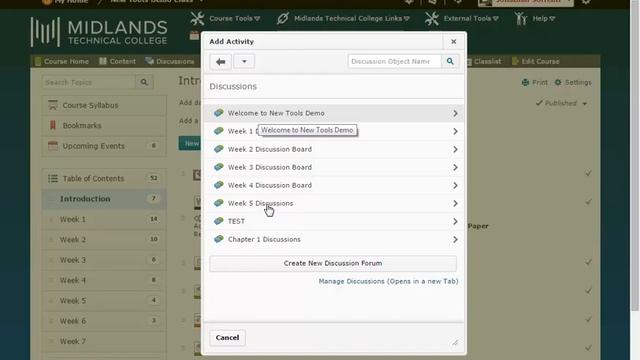Click the Week 5 forum discussion icon
This screenshot has height=360, width=640.
point(219,203)
